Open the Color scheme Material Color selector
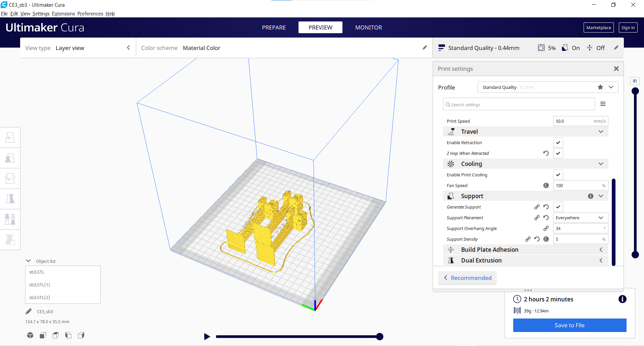 (284, 48)
